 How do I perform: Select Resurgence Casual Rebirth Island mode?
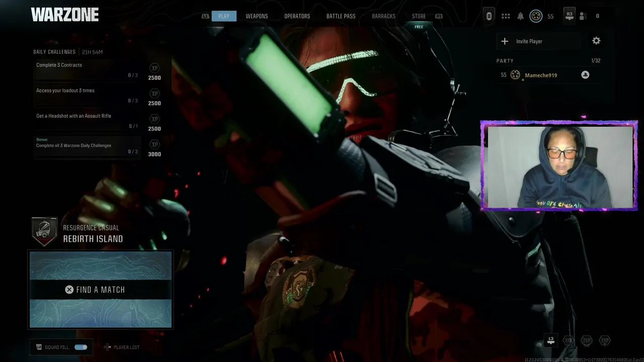tap(93, 234)
